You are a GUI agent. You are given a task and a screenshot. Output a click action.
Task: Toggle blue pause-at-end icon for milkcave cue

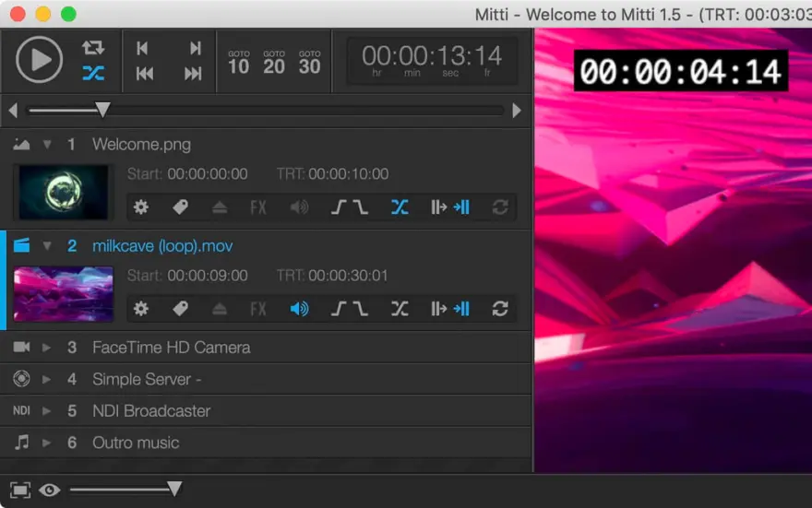point(461,309)
